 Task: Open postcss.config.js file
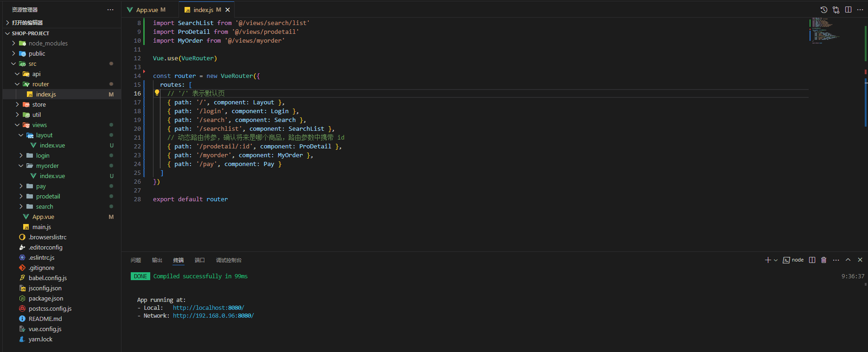pos(61,308)
